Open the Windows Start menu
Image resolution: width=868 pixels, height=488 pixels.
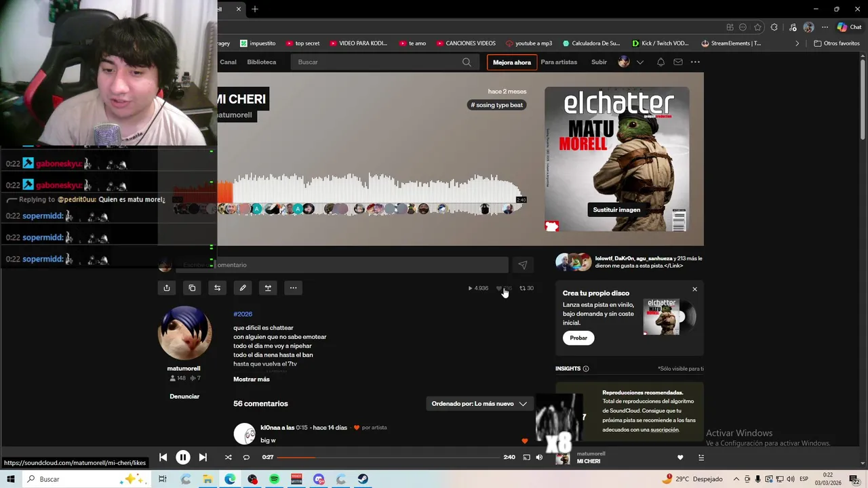click(11, 479)
